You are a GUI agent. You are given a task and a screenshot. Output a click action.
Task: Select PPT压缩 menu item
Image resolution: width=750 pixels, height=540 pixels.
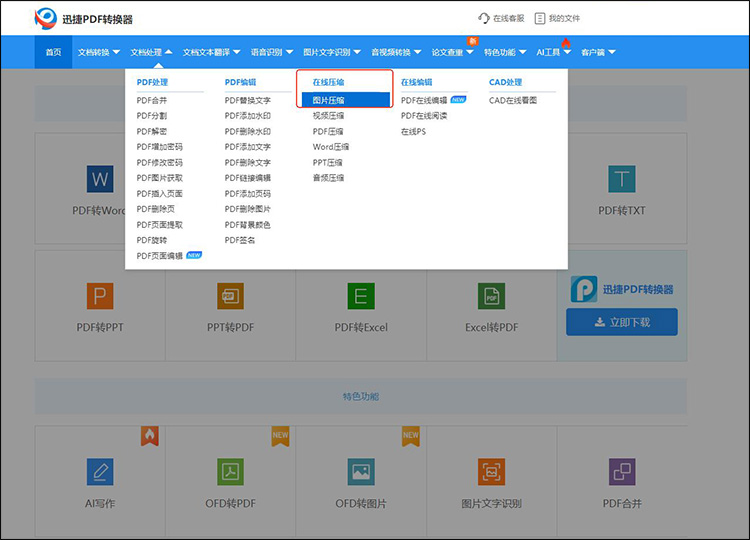(x=327, y=163)
